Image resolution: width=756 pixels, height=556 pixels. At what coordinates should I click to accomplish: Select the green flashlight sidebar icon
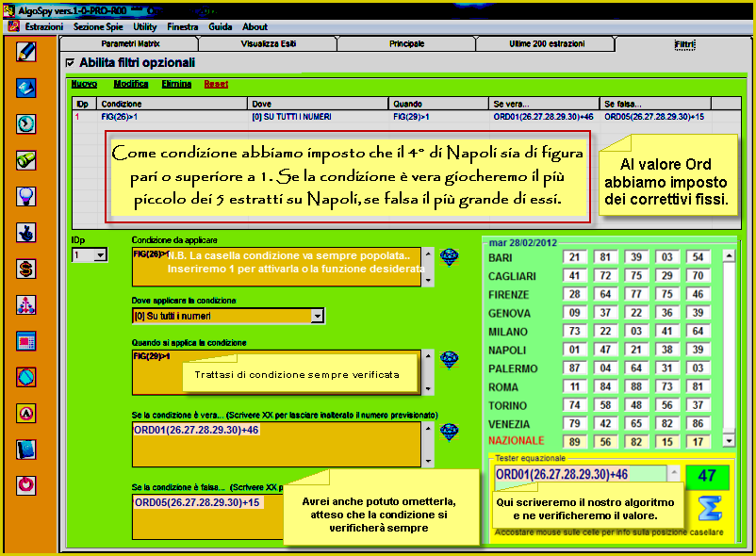click(x=26, y=160)
